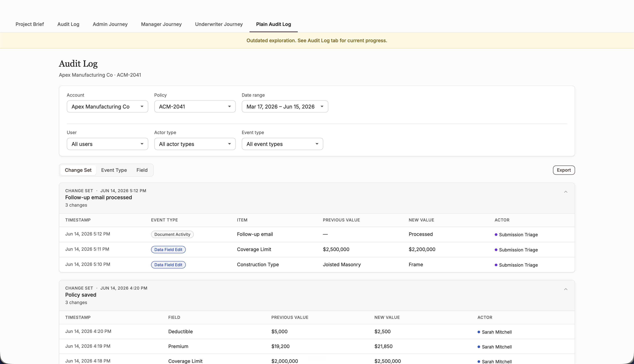Click Submission Triage actor on Follow-up email row
Viewport: 634px width, 364px height.
tap(516, 235)
